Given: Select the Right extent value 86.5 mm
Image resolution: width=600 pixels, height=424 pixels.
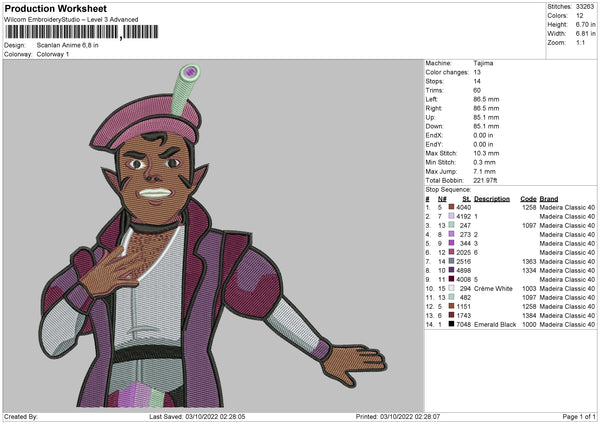Looking at the screenshot, I should (x=486, y=108).
